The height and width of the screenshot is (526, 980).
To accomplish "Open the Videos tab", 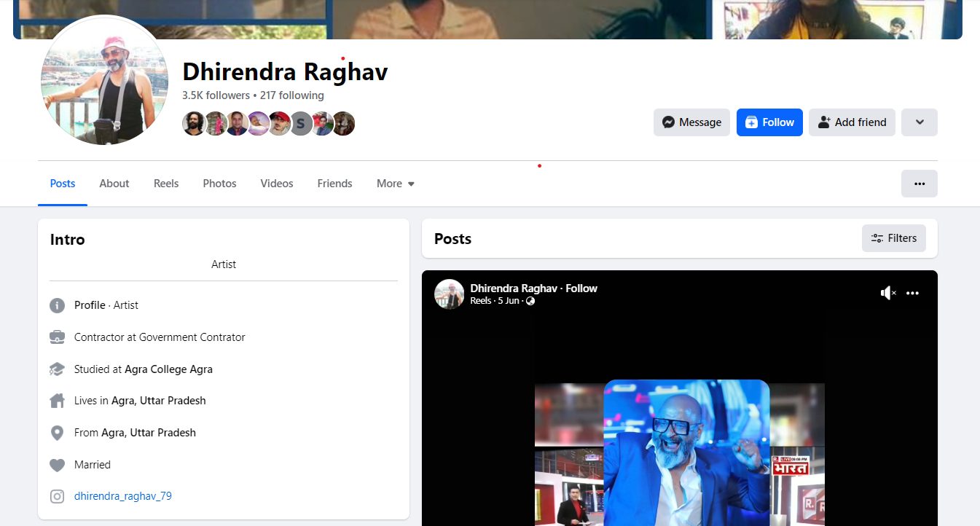I will pyautogui.click(x=277, y=184).
